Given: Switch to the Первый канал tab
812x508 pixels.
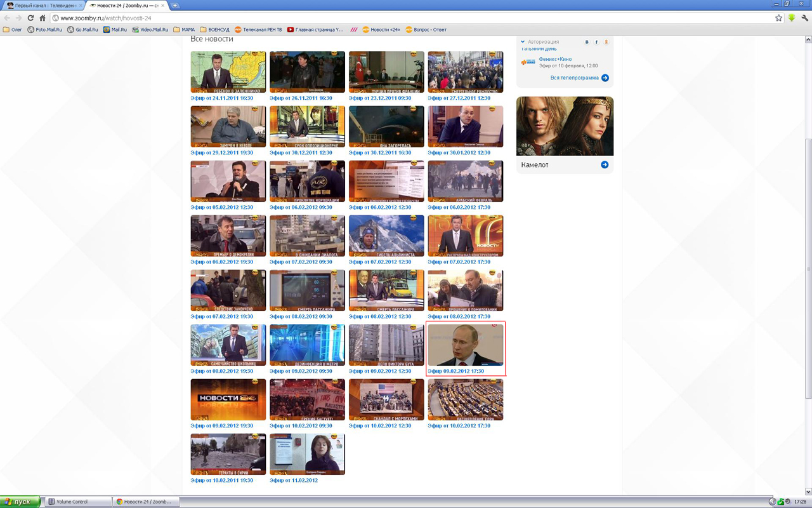Looking at the screenshot, I should click(43, 5).
